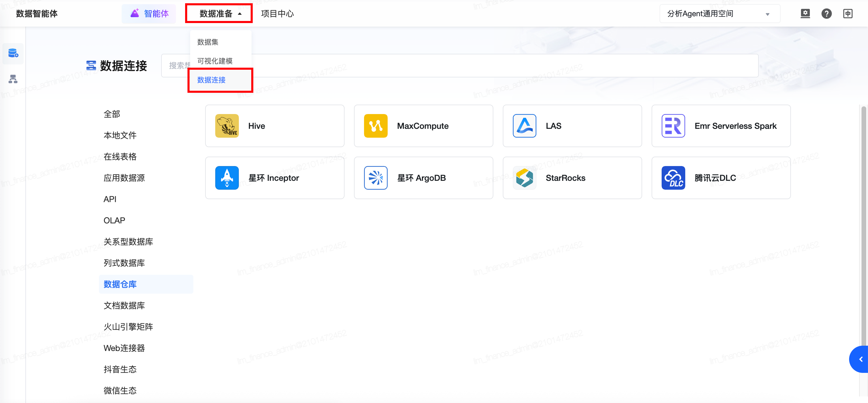Click the Emr Serverless Spark logo icon

[673, 126]
